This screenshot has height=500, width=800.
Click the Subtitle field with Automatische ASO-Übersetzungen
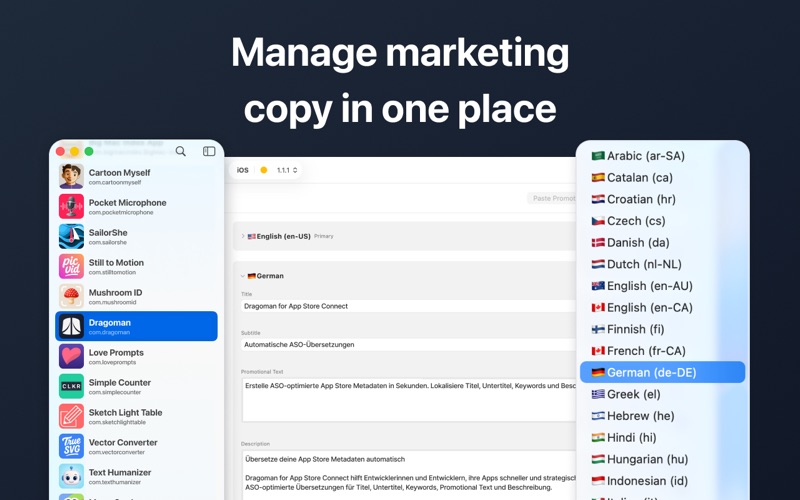tap(409, 344)
